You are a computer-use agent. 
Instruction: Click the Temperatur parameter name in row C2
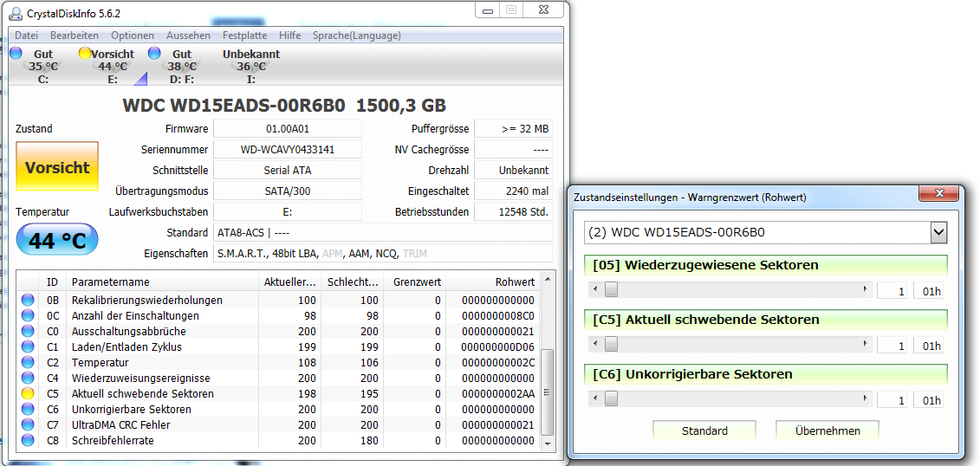click(x=100, y=362)
